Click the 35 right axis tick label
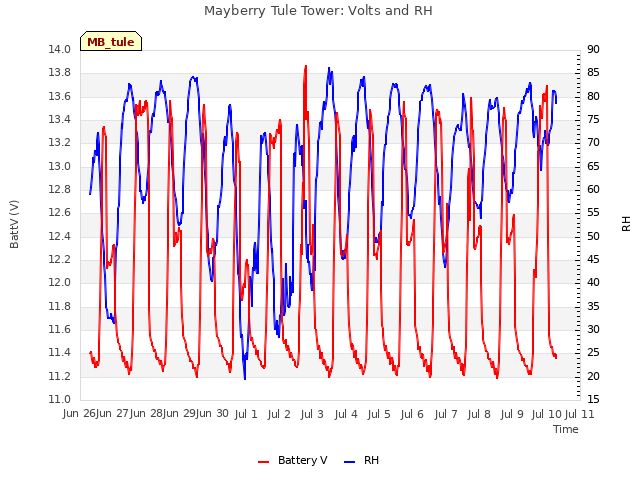Screen dimensions: 640x480 pos(593,307)
